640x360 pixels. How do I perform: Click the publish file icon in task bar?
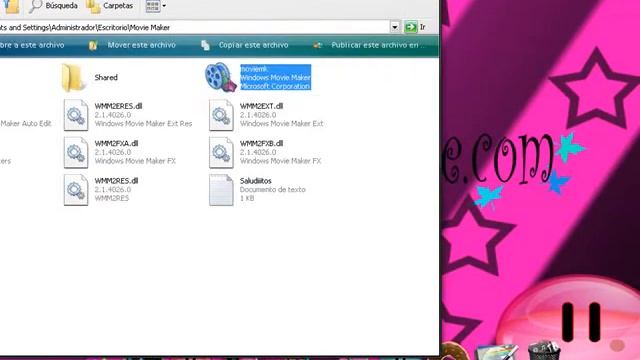pyautogui.click(x=318, y=46)
